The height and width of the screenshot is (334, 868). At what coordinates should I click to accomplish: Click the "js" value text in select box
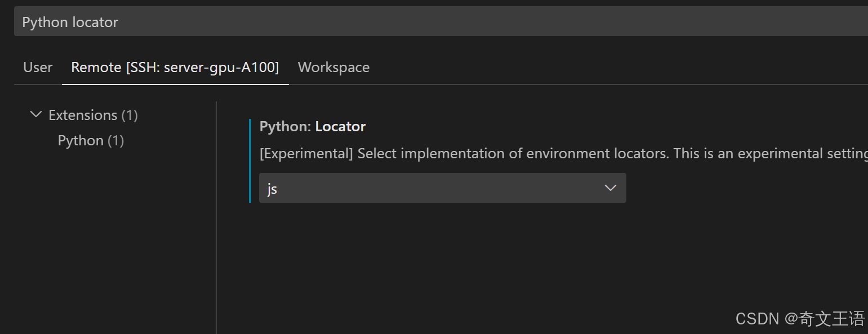click(x=272, y=189)
